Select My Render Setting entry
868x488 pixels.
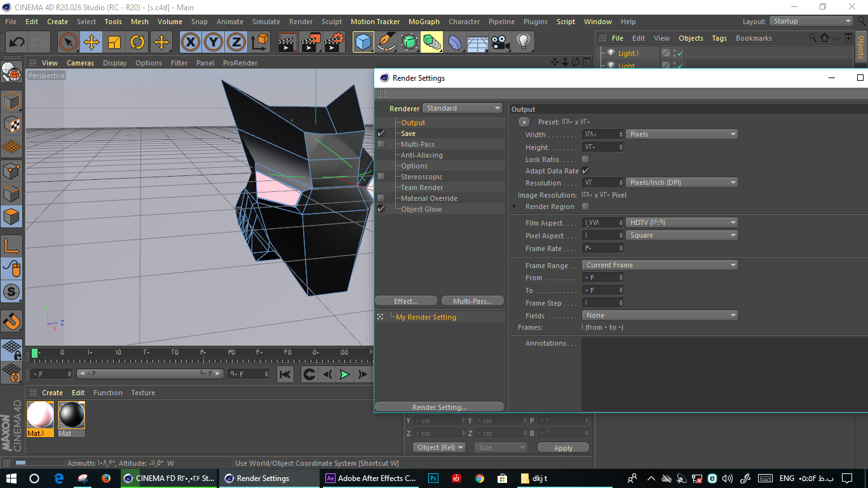(426, 317)
